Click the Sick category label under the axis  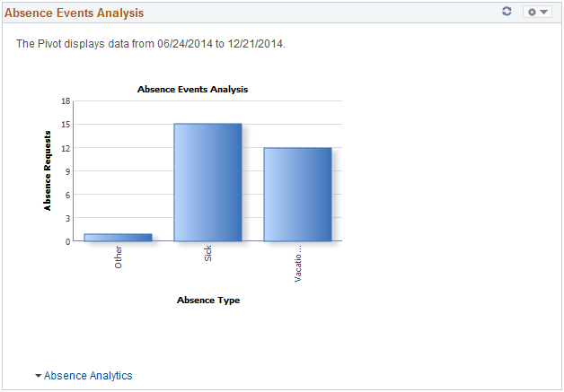[x=207, y=253]
